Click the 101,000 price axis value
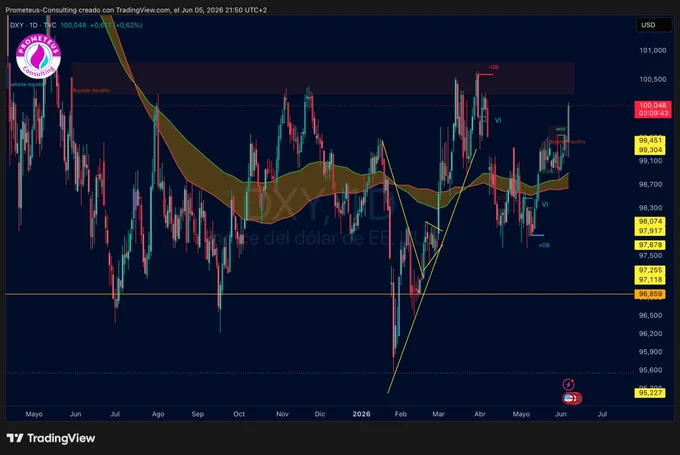 coord(653,51)
